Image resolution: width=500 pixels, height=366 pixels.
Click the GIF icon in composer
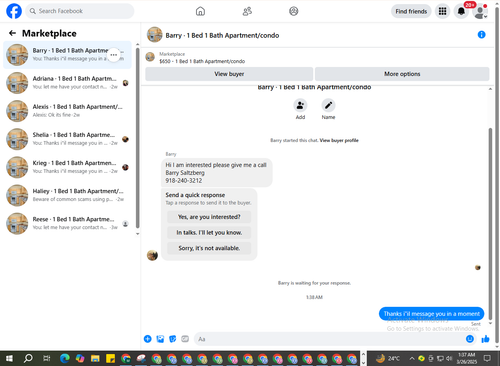[x=185, y=339]
